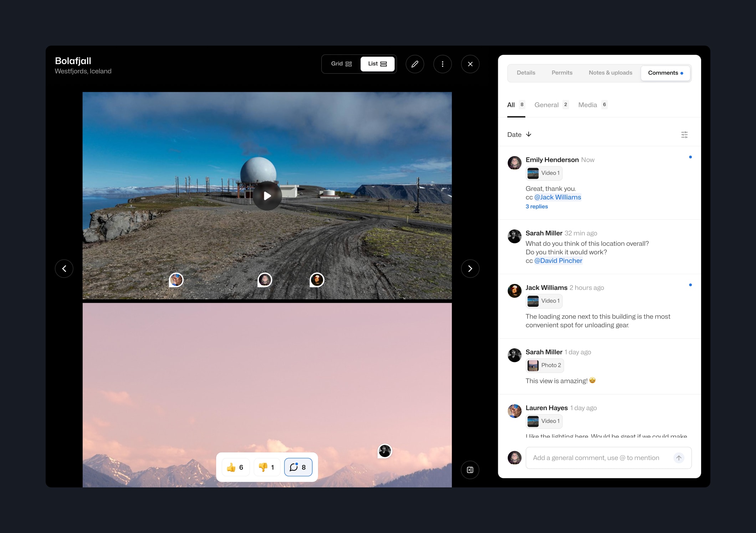Click the thumbs down reaction
The width and height of the screenshot is (756, 533).
267,467
